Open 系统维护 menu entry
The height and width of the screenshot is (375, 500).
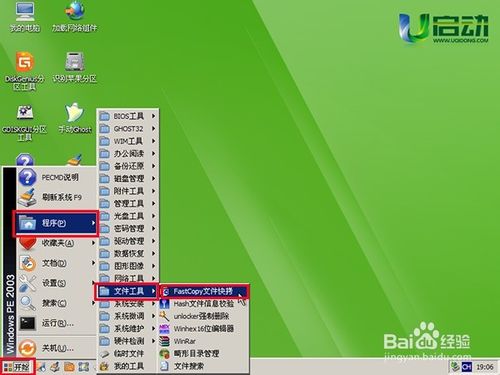tap(128, 329)
